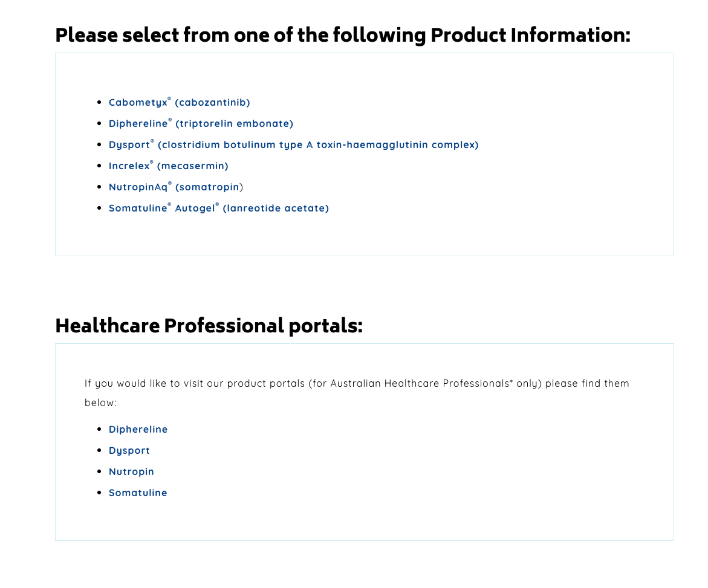This screenshot has width=708, height=588.
Task: Go to the Dysport portal link
Action: pos(129,451)
